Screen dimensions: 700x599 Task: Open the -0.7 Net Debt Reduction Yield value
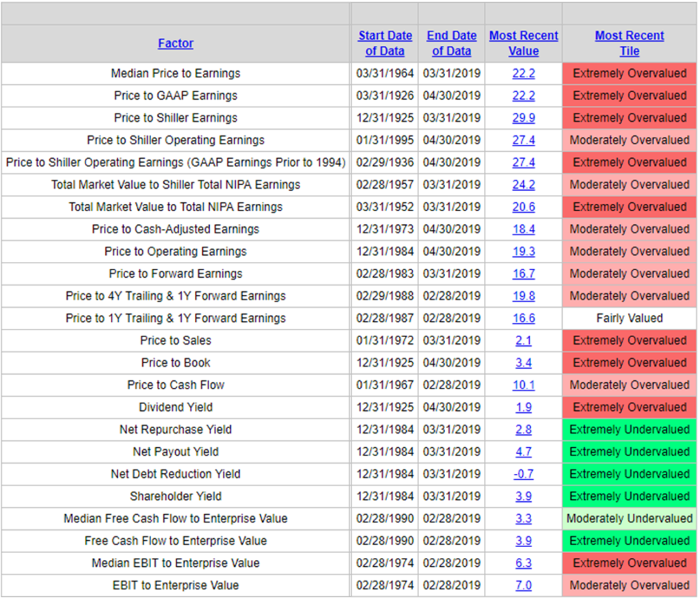[524, 474]
